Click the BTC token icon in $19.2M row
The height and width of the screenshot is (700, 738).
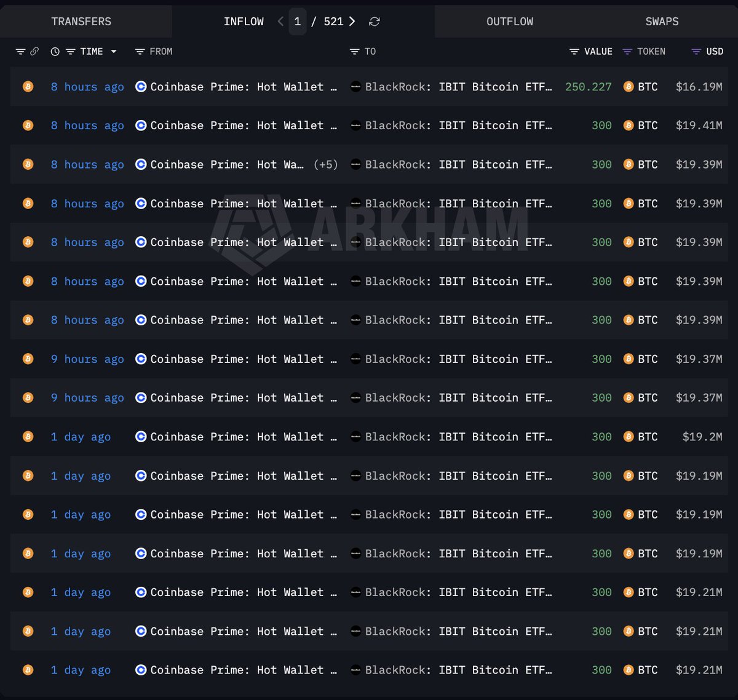point(628,437)
